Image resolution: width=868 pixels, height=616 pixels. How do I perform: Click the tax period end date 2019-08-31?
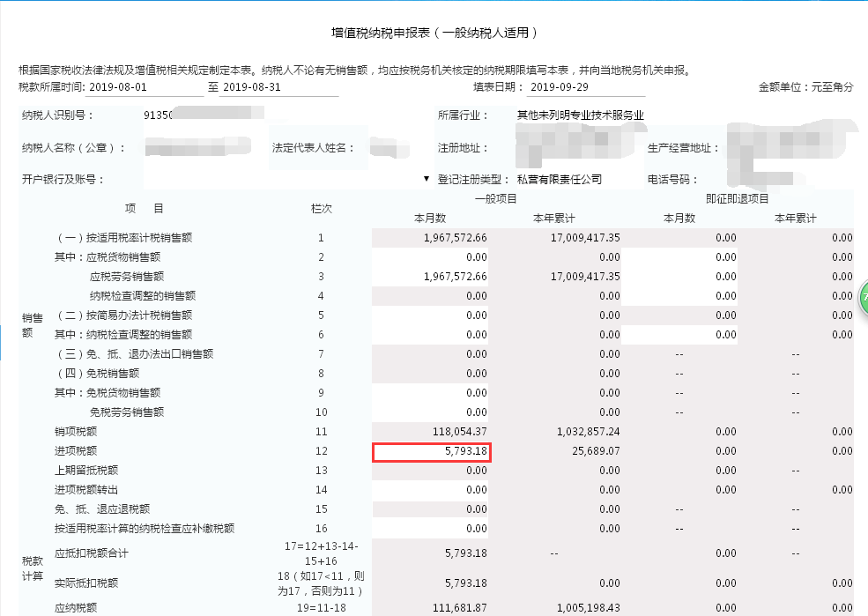pos(279,87)
